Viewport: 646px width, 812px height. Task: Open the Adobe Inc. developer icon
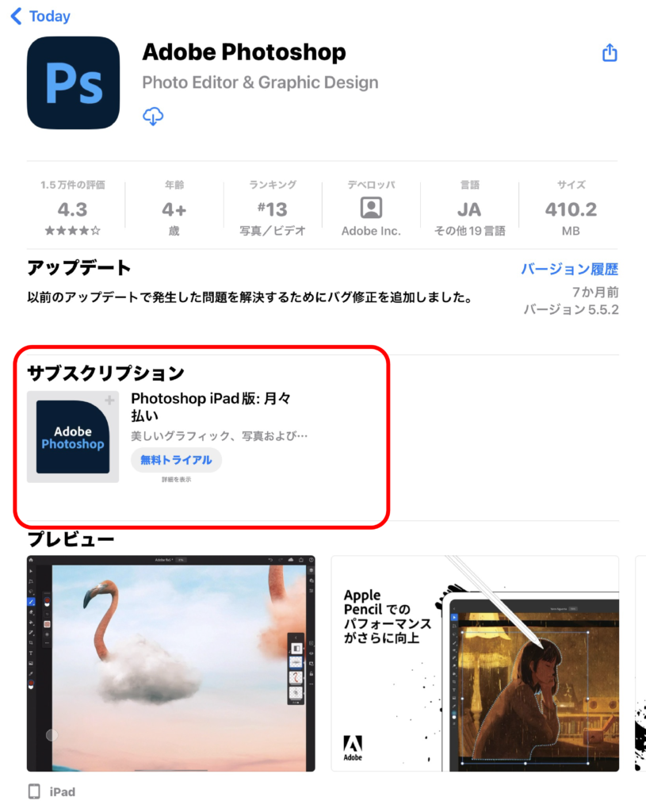click(371, 208)
